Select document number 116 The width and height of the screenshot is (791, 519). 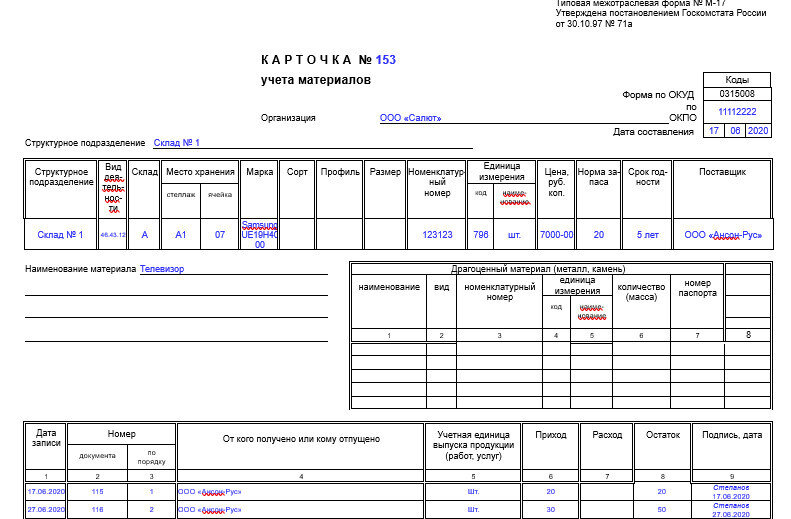(x=97, y=509)
